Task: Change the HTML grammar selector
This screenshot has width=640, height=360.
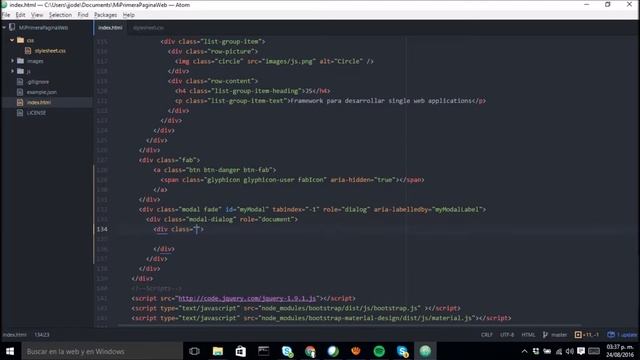Action: click(528, 335)
